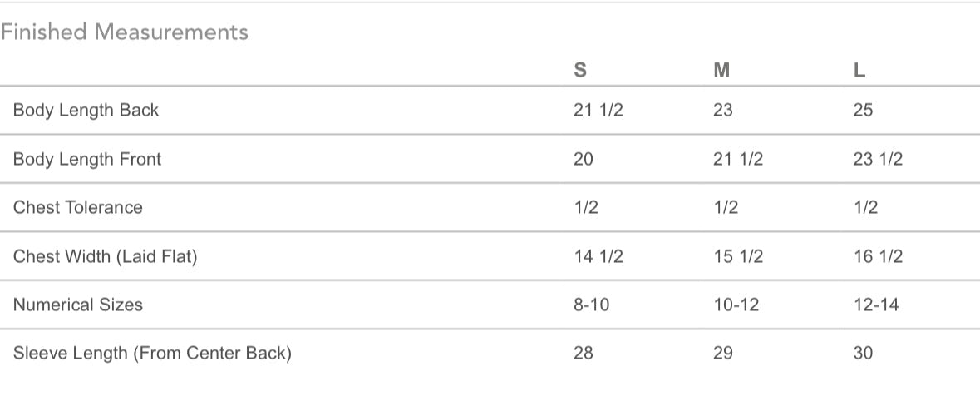Viewport: 980px width, 411px height.
Task: Click the sleeve length value 30
Action: click(863, 354)
